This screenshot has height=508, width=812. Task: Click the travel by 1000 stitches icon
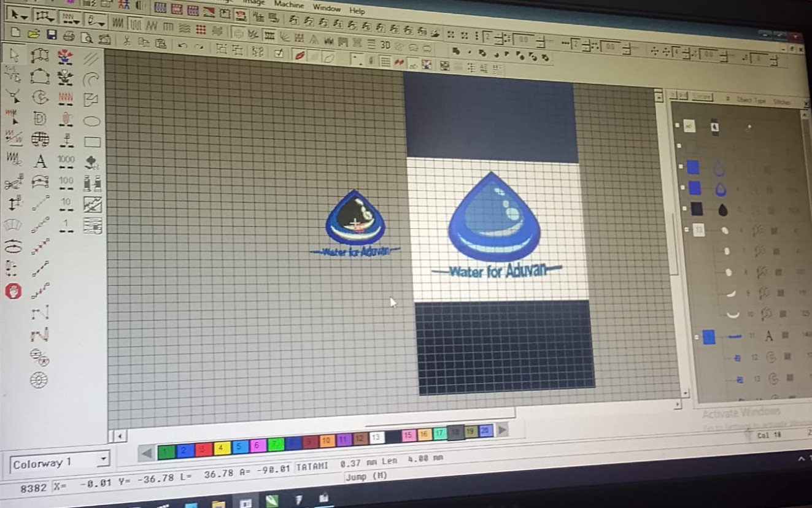click(66, 162)
